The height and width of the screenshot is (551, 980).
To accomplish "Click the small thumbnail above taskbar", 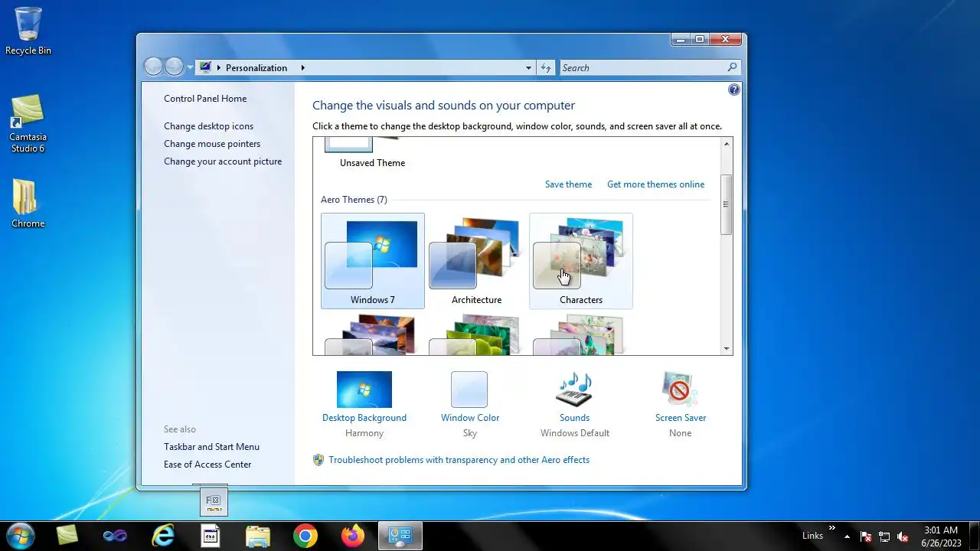I will click(214, 500).
